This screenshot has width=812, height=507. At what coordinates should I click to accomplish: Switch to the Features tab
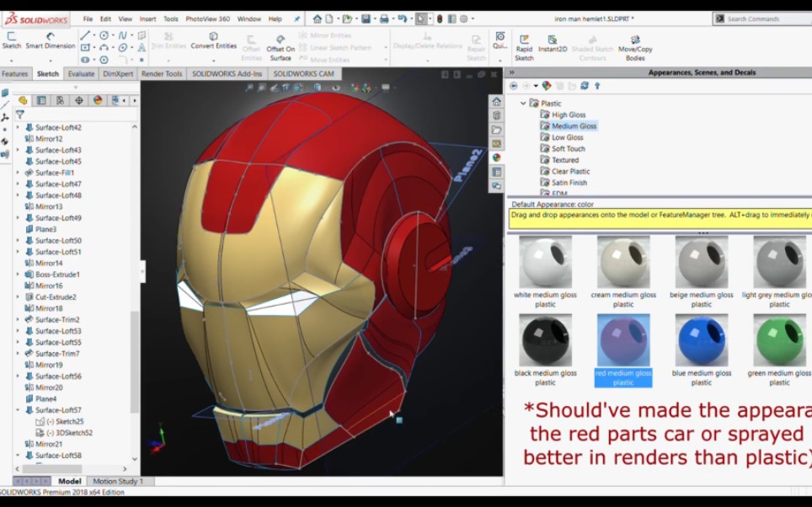(15, 73)
